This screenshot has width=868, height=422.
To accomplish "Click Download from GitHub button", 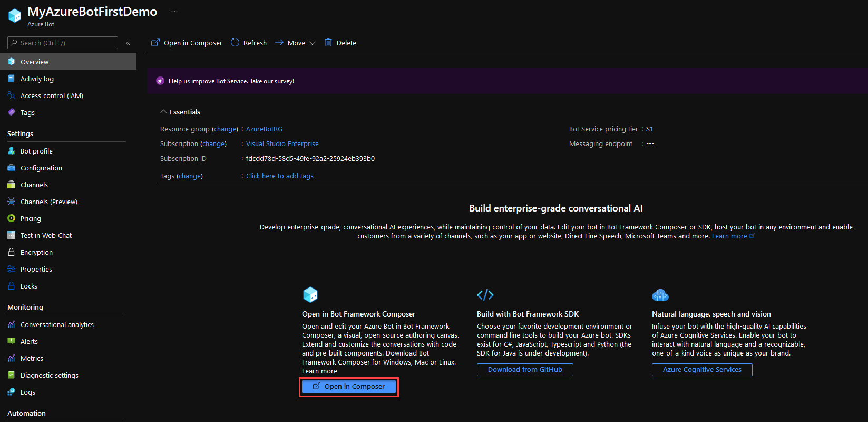I will (x=525, y=370).
